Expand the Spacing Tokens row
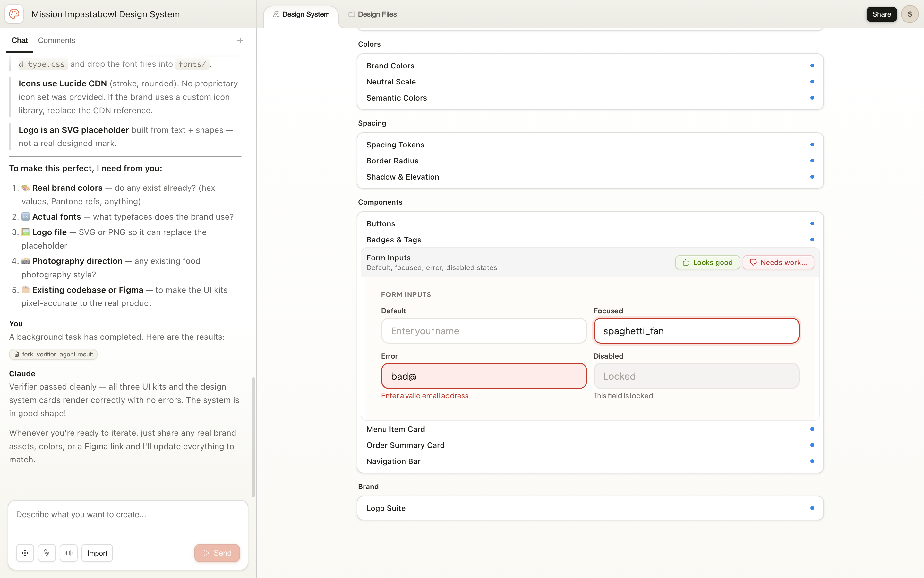The height and width of the screenshot is (578, 924). pos(590,144)
